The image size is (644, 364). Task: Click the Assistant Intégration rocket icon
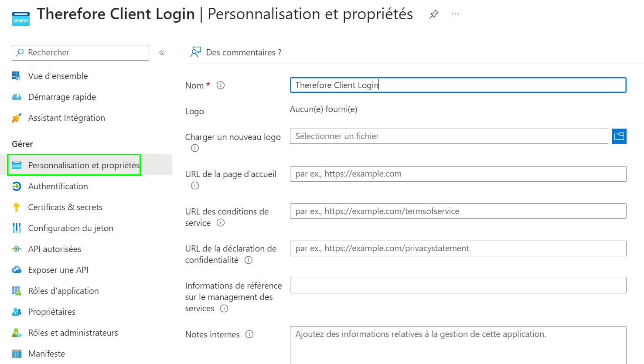pyautogui.click(x=16, y=118)
